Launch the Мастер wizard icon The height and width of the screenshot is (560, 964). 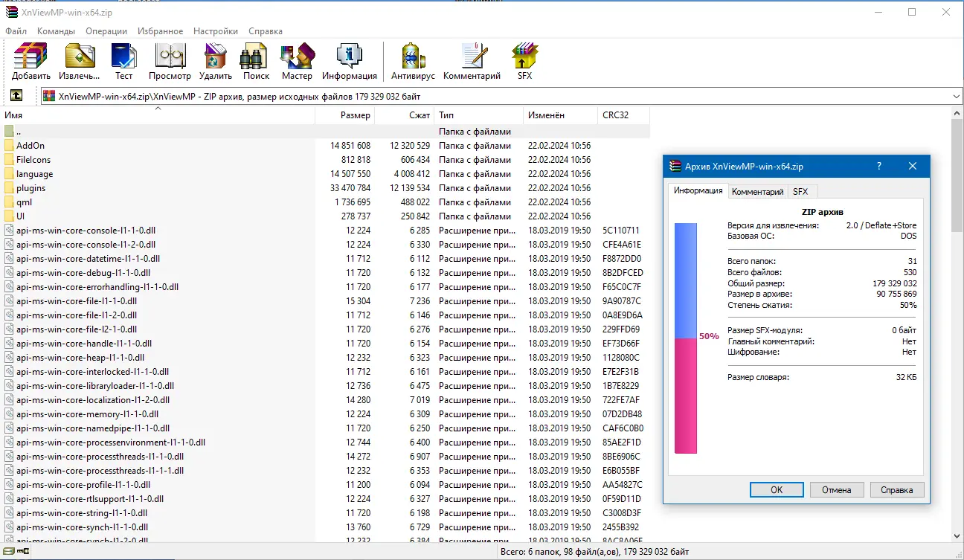pos(297,62)
